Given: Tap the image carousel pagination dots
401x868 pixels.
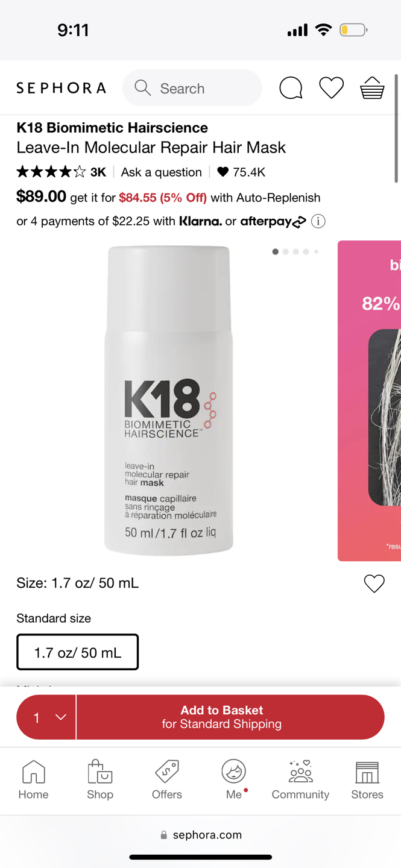Looking at the screenshot, I should tap(295, 251).
